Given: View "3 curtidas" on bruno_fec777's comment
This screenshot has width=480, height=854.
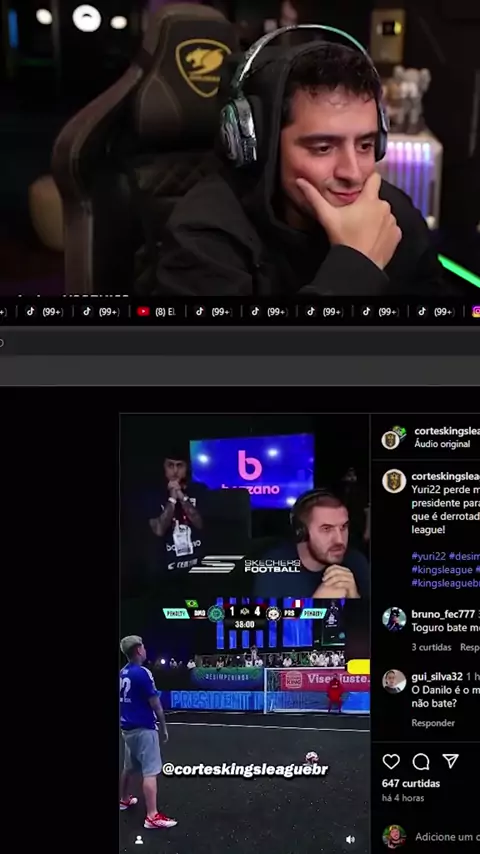Looking at the screenshot, I should pyautogui.click(x=432, y=647).
